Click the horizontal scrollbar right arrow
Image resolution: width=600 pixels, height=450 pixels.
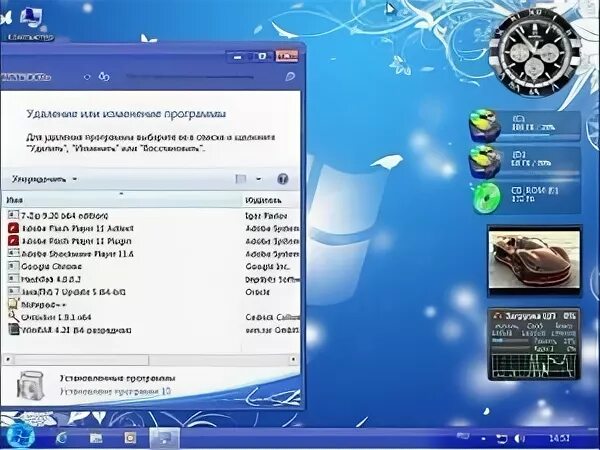(293, 359)
